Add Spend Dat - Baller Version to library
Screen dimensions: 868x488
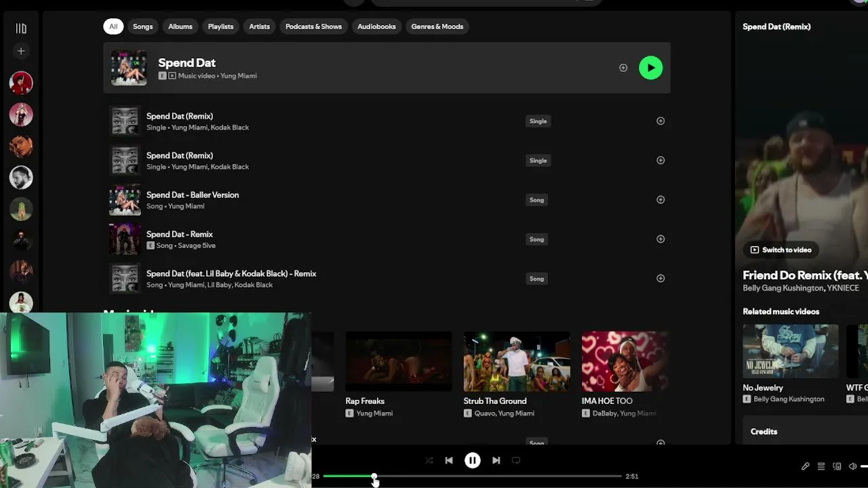(660, 200)
